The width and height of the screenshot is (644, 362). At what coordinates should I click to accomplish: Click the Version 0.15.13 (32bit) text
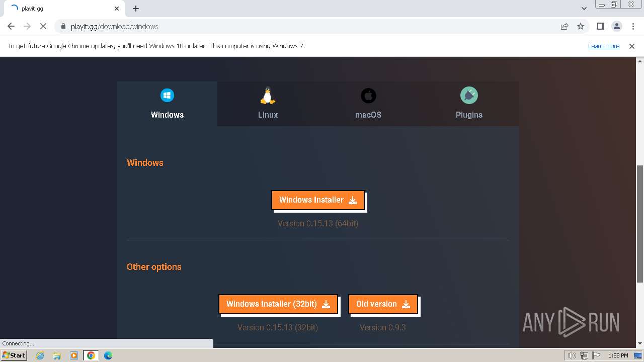coord(278,328)
